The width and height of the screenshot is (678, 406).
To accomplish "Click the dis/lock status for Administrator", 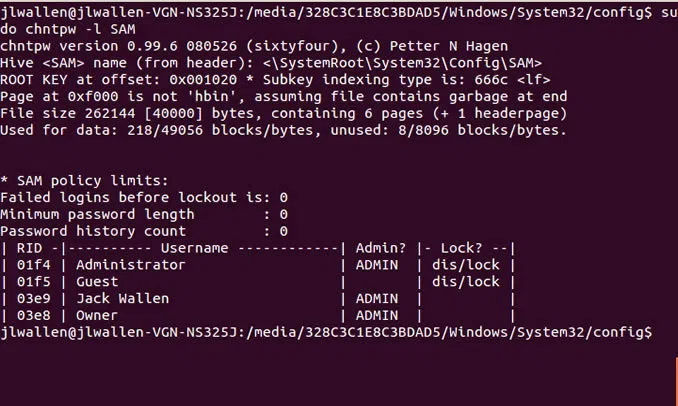I will click(x=465, y=265).
